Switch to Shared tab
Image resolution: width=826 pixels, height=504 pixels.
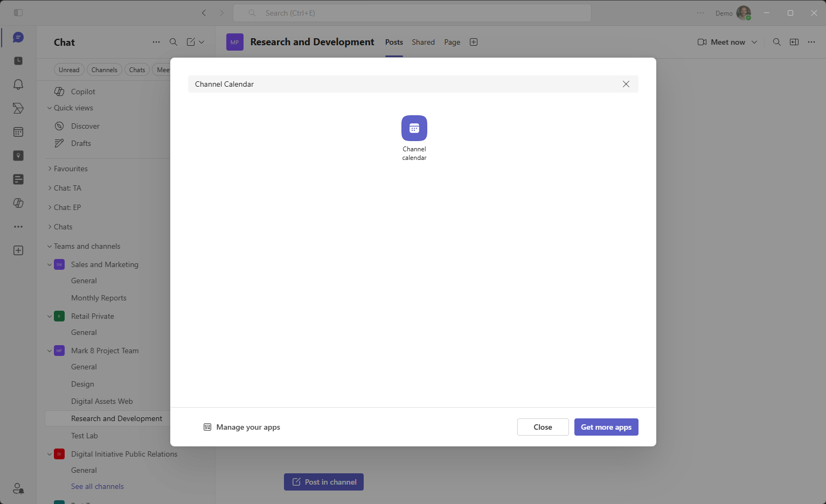tap(423, 42)
